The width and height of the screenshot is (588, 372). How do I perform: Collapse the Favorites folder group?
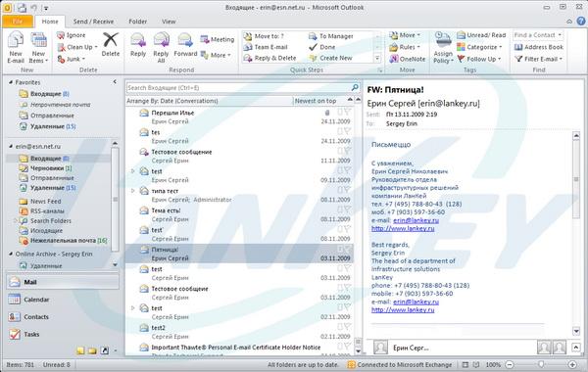pyautogui.click(x=11, y=82)
